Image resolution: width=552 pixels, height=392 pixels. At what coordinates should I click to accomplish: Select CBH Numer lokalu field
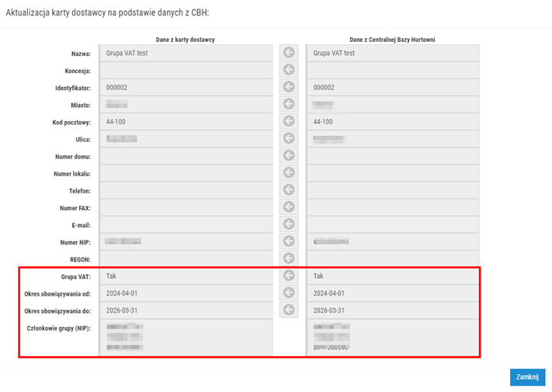click(393, 173)
